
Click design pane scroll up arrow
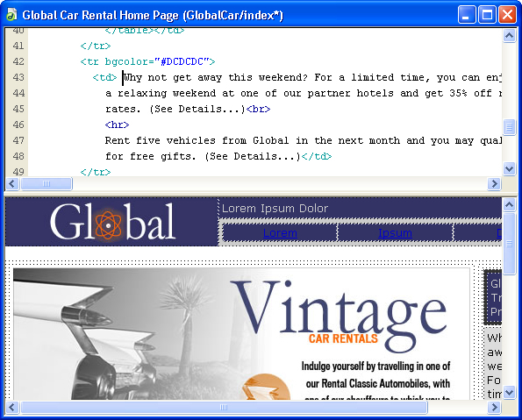509,204
